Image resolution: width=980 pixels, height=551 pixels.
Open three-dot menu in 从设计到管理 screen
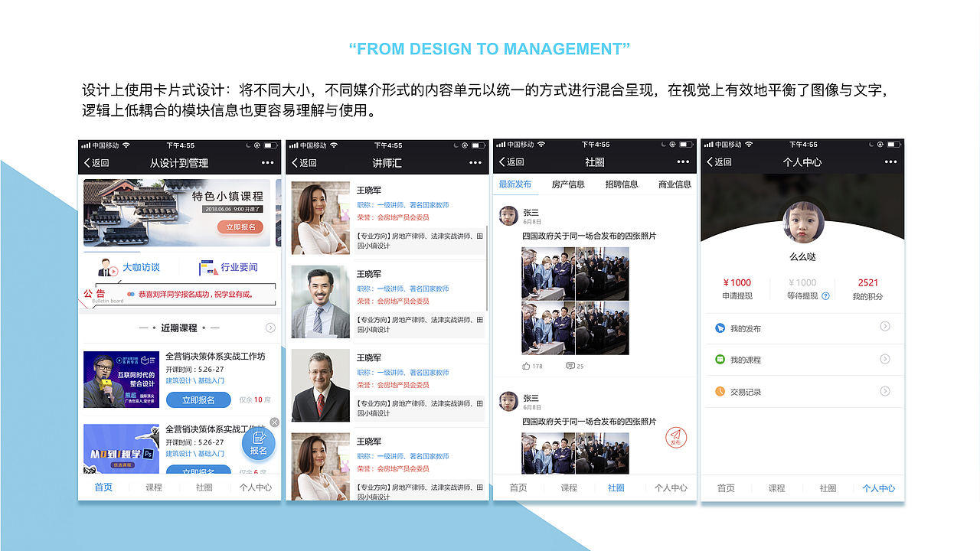tap(268, 163)
